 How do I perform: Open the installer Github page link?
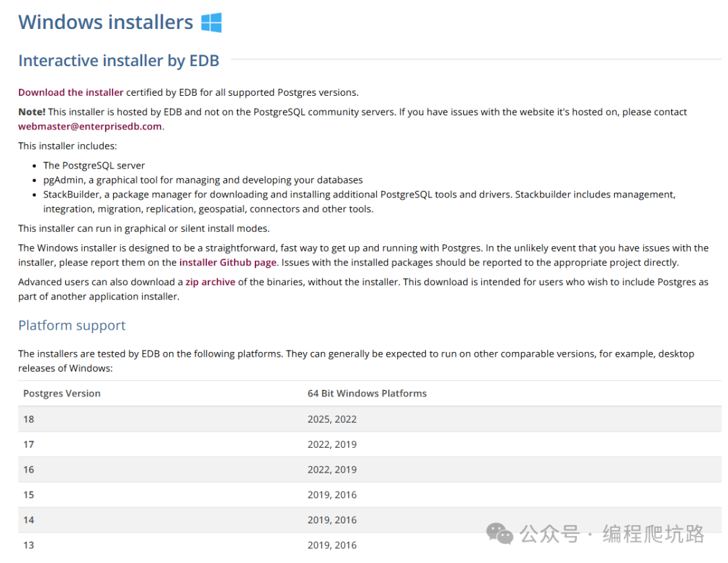[x=228, y=262]
